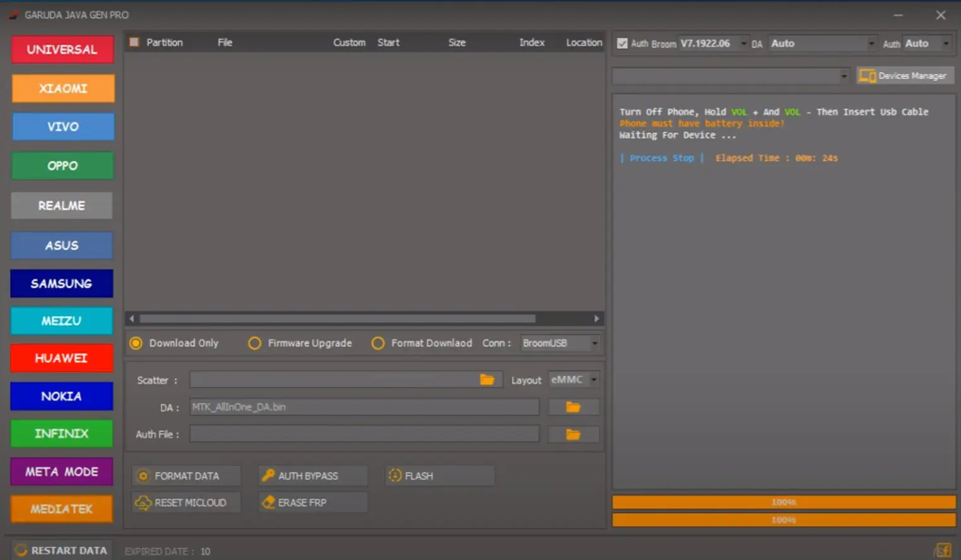961x560 pixels.
Task: Click the Location column header
Action: coord(584,42)
